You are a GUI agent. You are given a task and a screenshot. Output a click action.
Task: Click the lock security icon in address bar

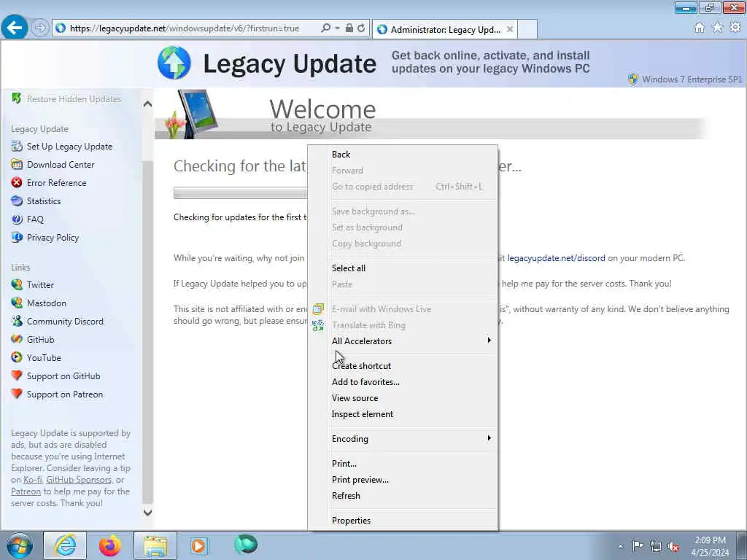349,28
